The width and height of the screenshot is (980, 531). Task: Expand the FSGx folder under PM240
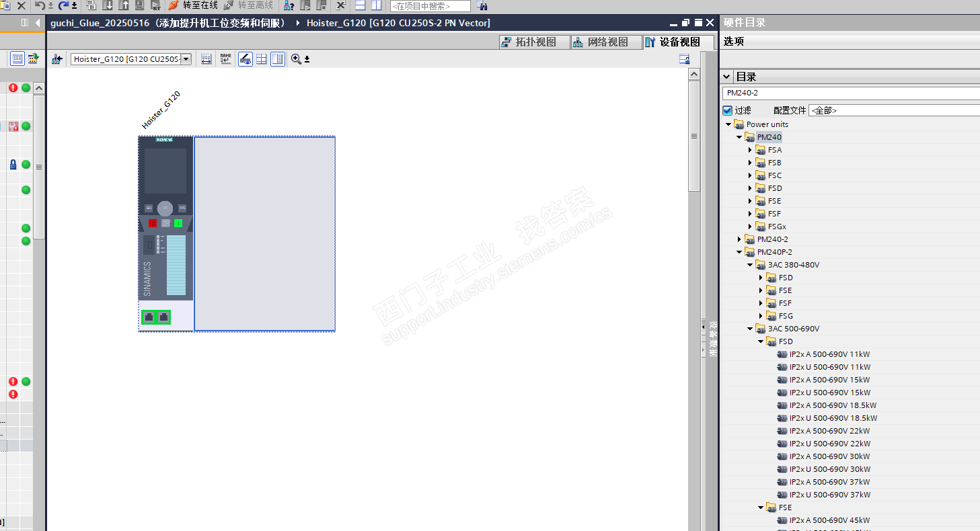(x=750, y=227)
